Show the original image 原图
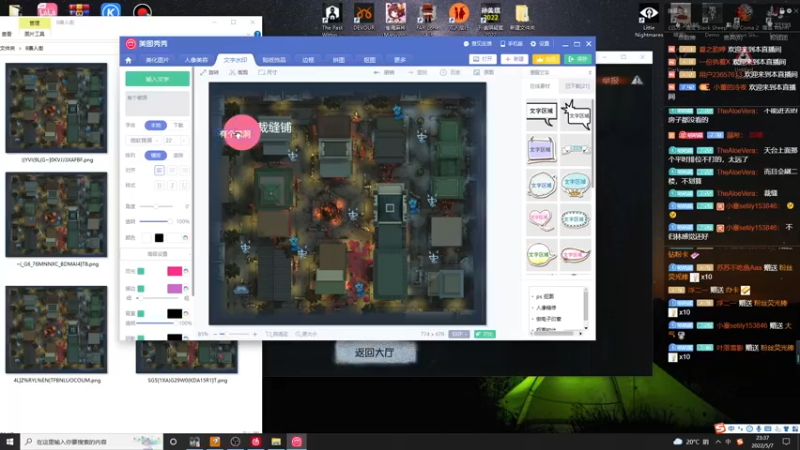Image resolution: width=800 pixels, height=450 pixels. pyautogui.click(x=484, y=72)
